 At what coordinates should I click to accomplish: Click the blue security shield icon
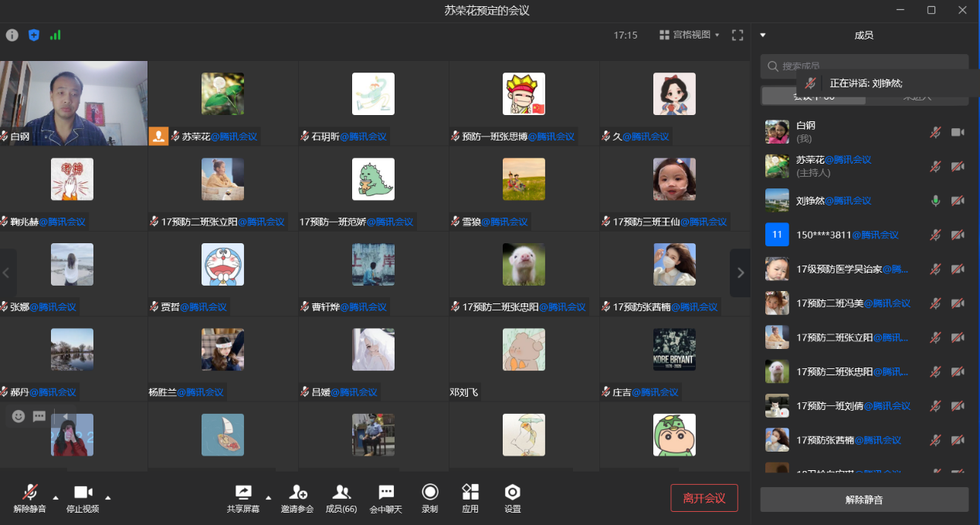click(34, 35)
